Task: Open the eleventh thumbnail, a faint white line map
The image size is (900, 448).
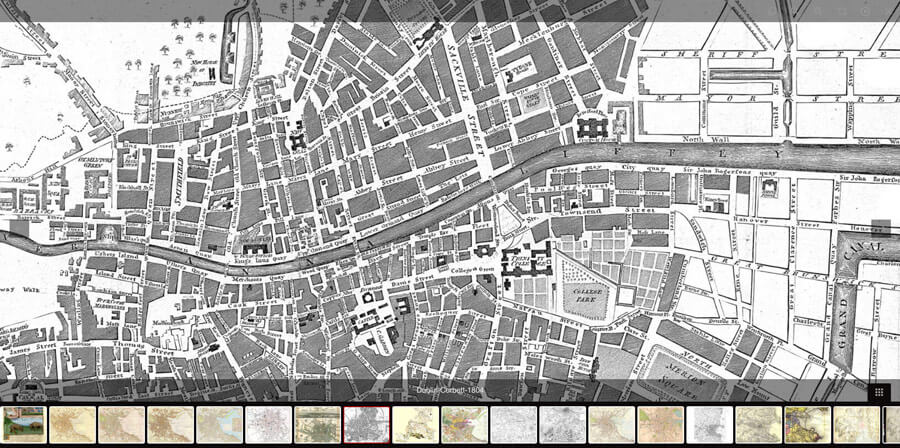Action: pyautogui.click(x=514, y=424)
